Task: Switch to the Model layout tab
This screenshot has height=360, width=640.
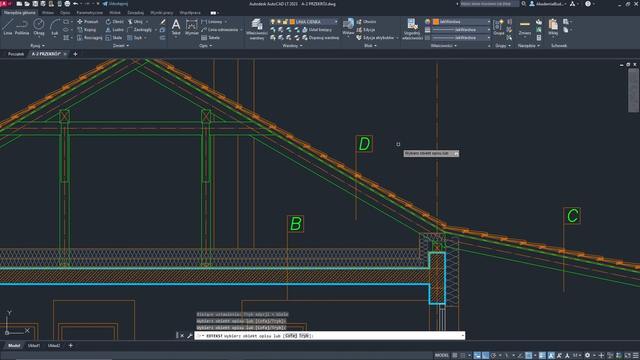Action: [x=14, y=346]
